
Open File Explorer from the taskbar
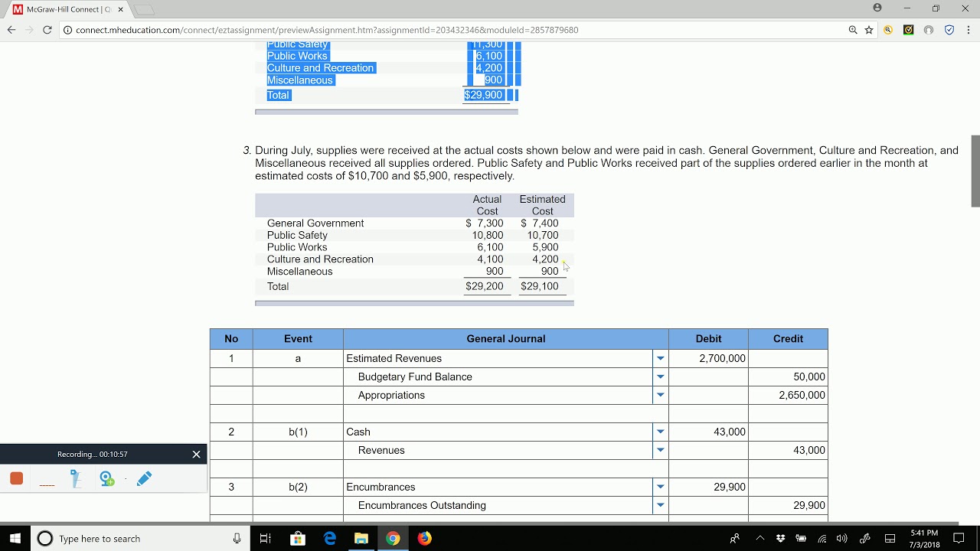(361, 539)
